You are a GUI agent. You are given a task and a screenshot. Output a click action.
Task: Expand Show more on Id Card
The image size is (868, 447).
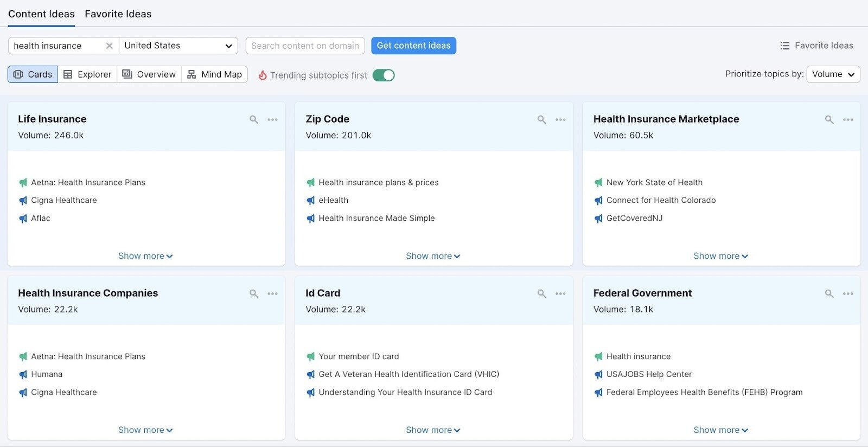(x=433, y=430)
